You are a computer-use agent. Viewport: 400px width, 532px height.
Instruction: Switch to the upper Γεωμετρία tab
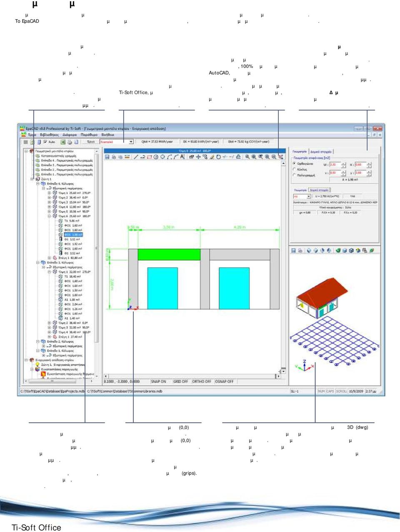click(299, 152)
